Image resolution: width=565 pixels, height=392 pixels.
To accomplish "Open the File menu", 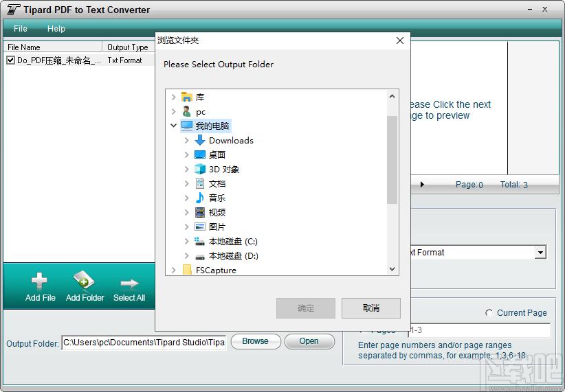I will tap(20, 28).
